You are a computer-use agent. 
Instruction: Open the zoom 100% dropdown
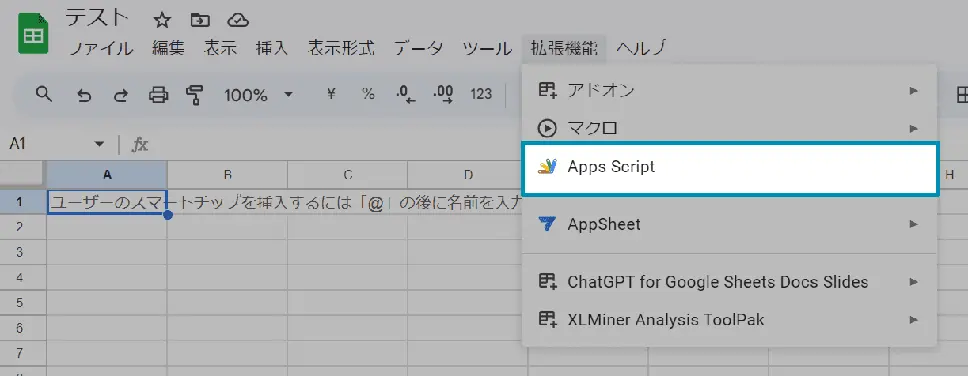[x=258, y=95]
